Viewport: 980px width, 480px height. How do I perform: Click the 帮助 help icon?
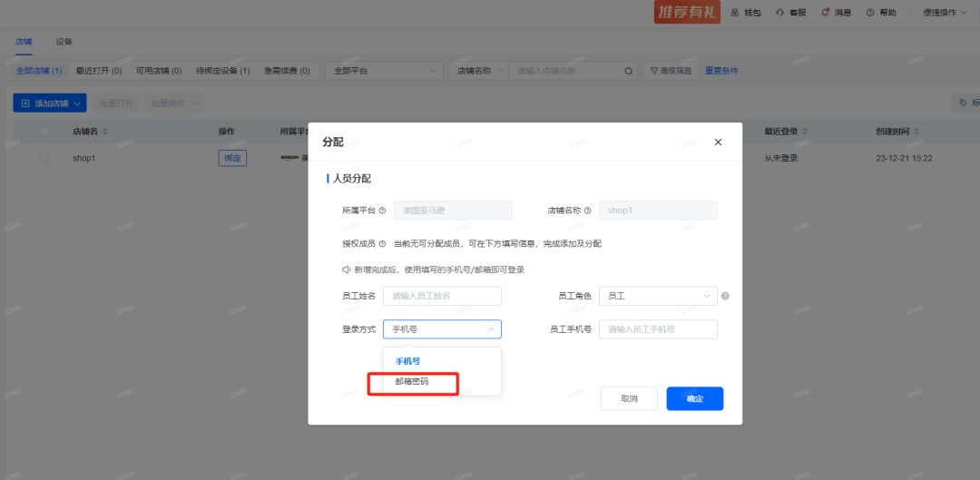coord(870,13)
